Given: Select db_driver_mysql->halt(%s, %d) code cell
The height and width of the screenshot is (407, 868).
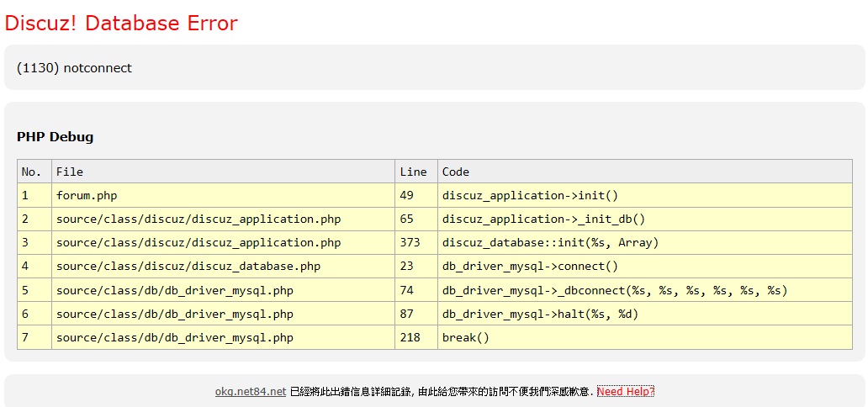Looking at the screenshot, I should tap(645, 314).
